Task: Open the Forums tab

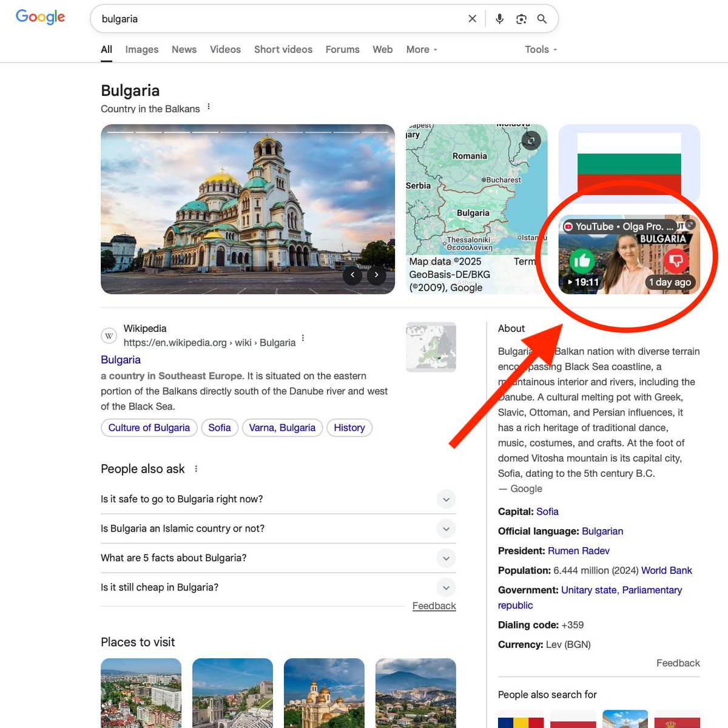Action: point(343,50)
